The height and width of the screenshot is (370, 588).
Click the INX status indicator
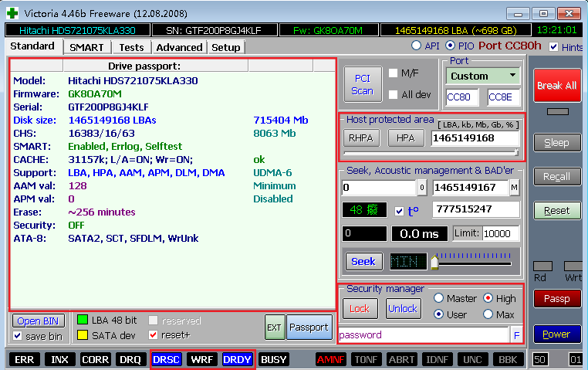[59, 359]
